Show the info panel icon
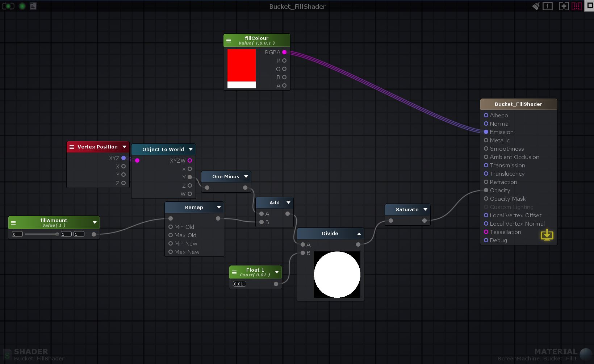Viewport: 594px width, 364px height. pos(548,6)
